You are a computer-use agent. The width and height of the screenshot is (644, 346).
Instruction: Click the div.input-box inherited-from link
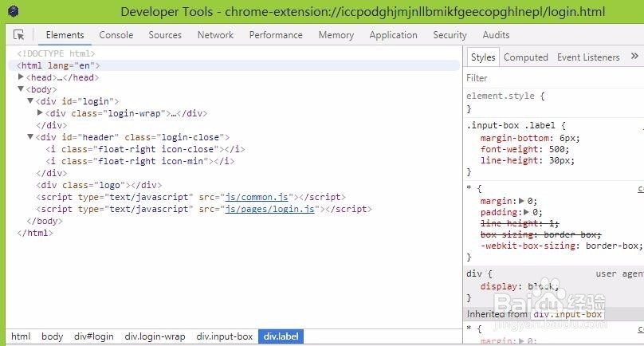pos(567,314)
